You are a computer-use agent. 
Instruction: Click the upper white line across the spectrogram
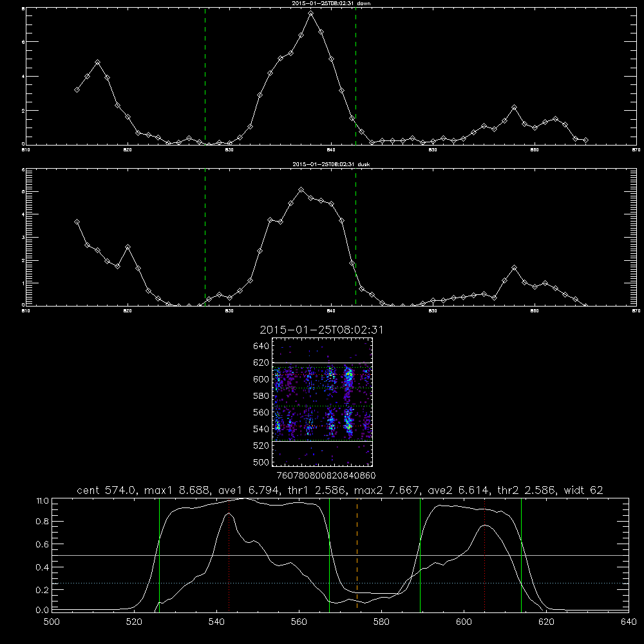(322, 363)
